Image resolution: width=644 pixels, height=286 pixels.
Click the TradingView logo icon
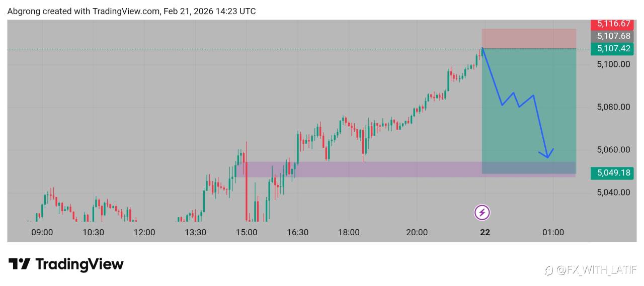point(20,264)
